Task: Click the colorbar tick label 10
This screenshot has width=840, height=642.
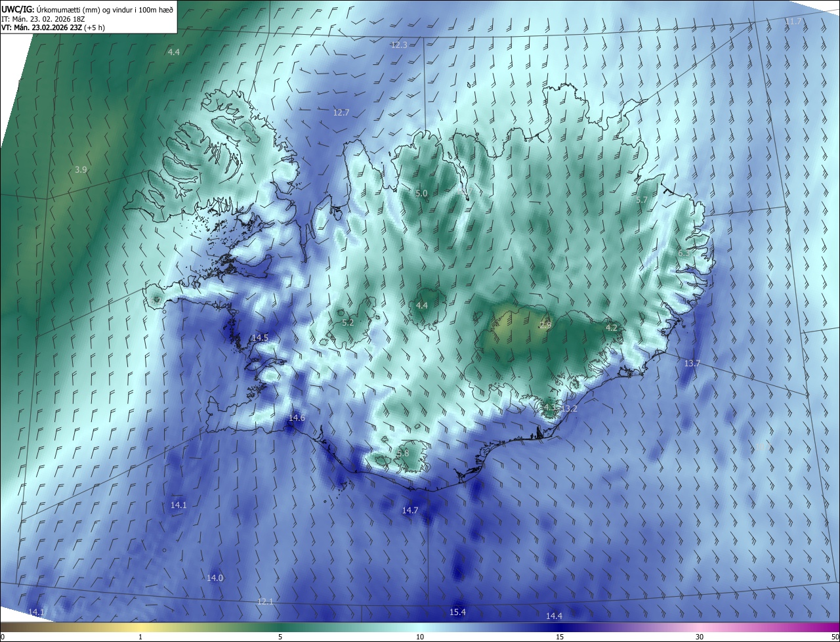Action: [x=420, y=637]
